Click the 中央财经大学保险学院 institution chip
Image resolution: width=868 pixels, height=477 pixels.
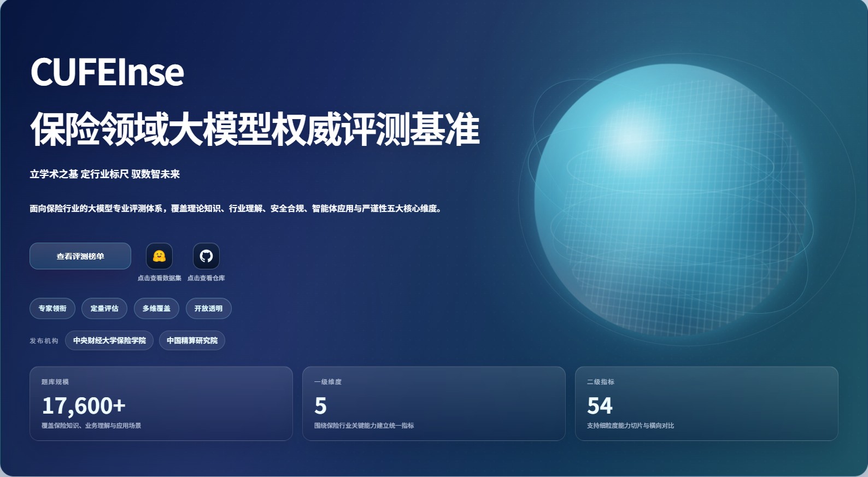[109, 340]
